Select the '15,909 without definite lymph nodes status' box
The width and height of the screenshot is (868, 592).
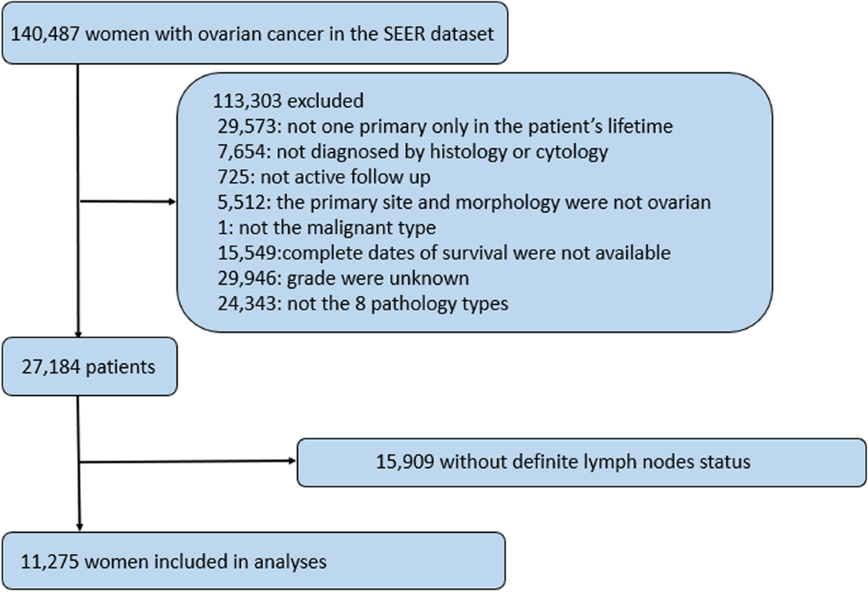pos(582,460)
